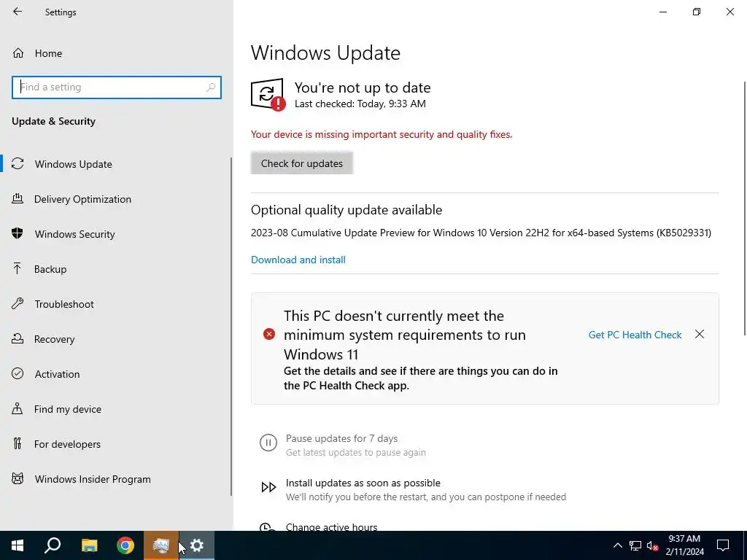This screenshot has height=560, width=747.
Task: Click the missing security fixes warning text
Action: coord(382,134)
